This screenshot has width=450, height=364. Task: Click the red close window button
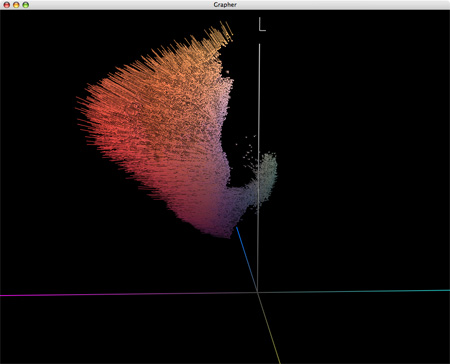(7, 5)
